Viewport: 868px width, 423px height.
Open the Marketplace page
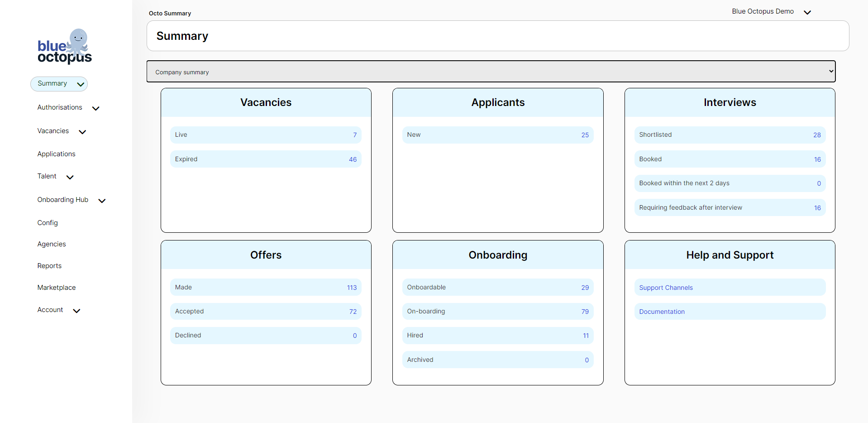(x=56, y=287)
